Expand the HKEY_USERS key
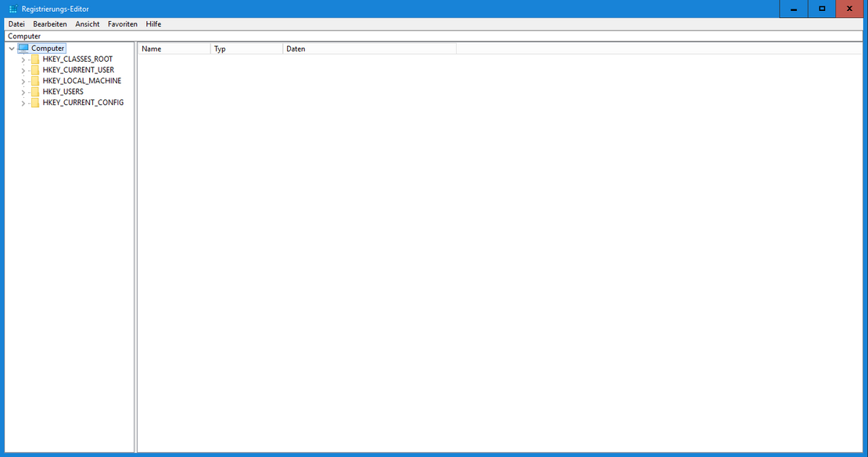This screenshot has width=868, height=457. (x=23, y=92)
